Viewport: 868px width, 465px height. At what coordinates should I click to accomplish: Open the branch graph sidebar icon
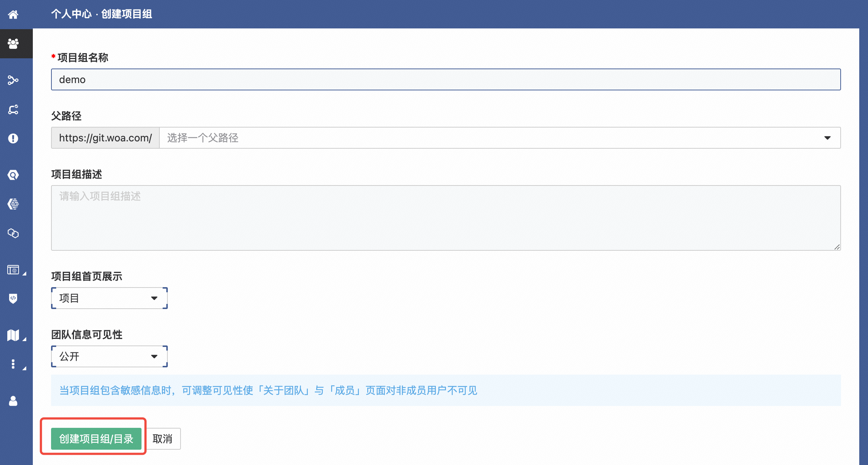(13, 80)
